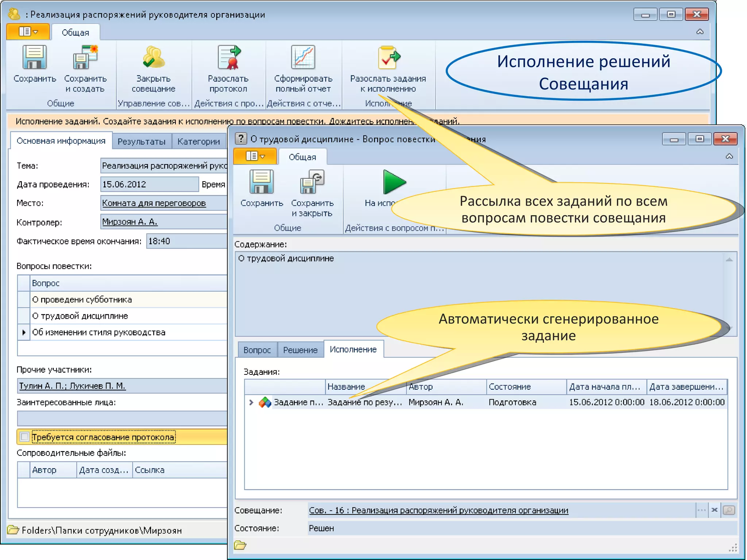
Task: Switch to Результаты tab
Action: click(142, 141)
